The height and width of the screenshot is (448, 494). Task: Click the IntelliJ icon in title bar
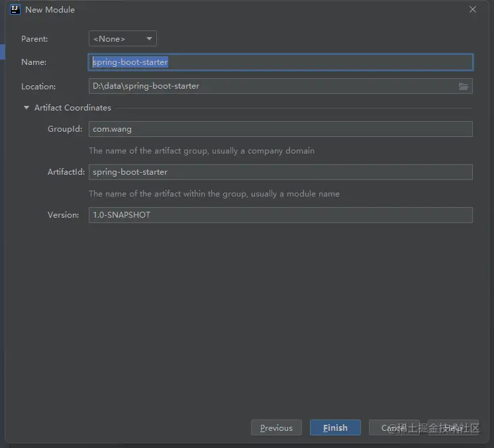15,9
